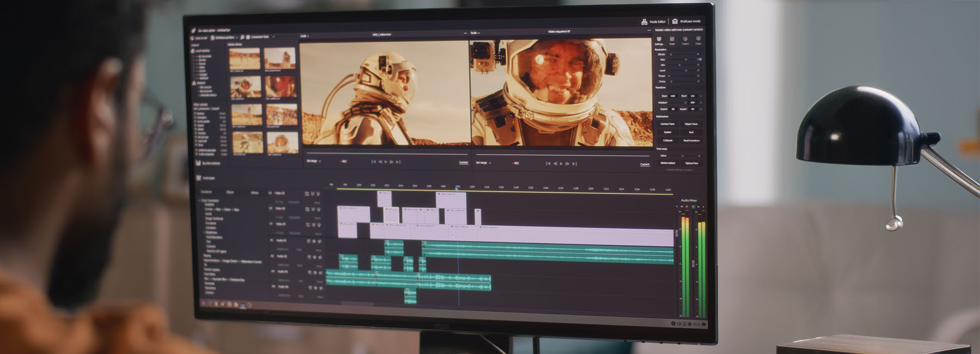Toggle the Bitrate parameter switch

(x=699, y=54)
